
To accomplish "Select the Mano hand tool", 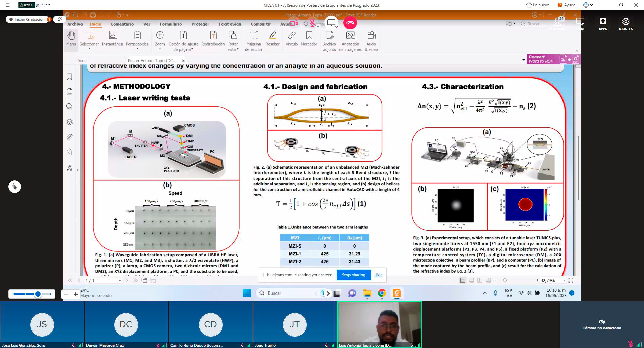I will (x=71, y=39).
